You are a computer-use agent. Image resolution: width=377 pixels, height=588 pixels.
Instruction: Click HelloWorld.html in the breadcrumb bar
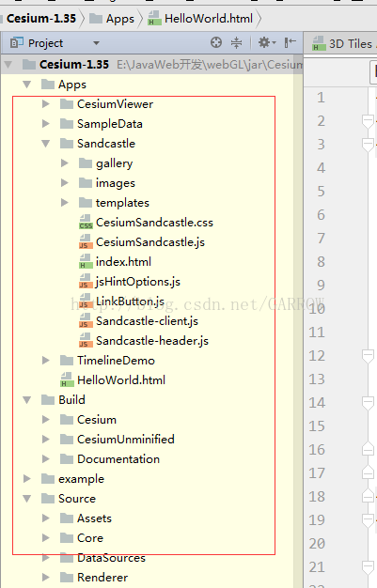point(209,19)
